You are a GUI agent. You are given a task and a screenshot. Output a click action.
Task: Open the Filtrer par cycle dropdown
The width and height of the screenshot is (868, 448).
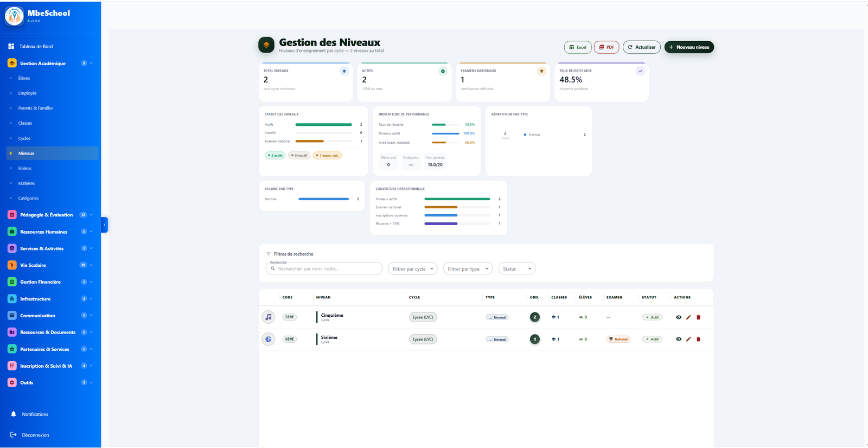pyautogui.click(x=413, y=269)
